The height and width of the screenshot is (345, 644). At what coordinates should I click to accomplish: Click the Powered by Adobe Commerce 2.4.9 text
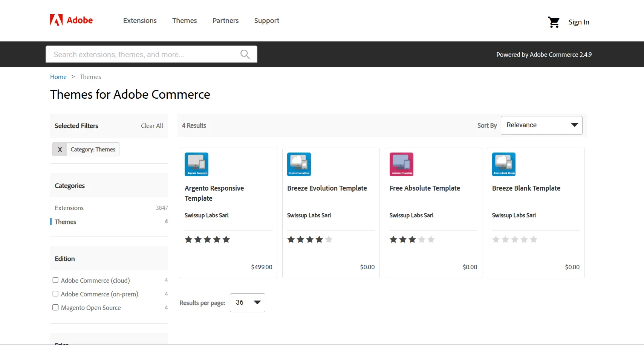click(x=544, y=55)
